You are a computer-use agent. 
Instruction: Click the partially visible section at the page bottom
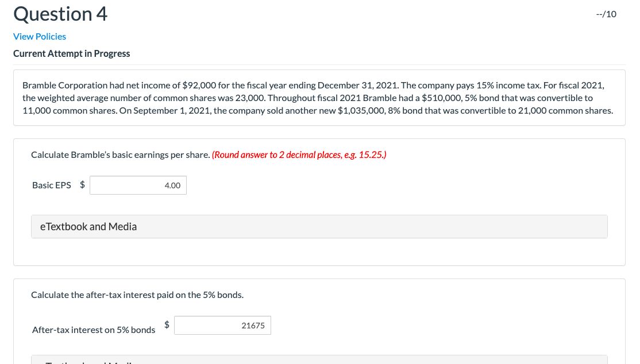point(319,361)
